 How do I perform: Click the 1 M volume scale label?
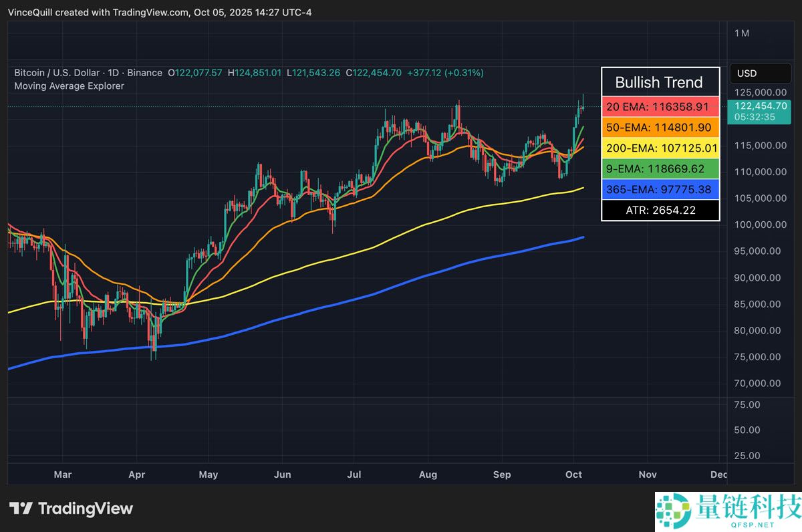742,33
